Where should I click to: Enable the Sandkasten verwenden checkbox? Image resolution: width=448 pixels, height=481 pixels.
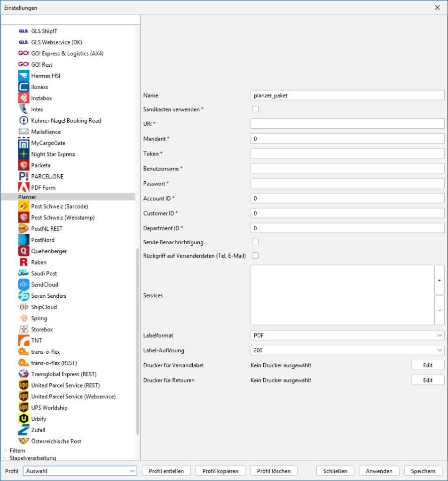point(255,109)
